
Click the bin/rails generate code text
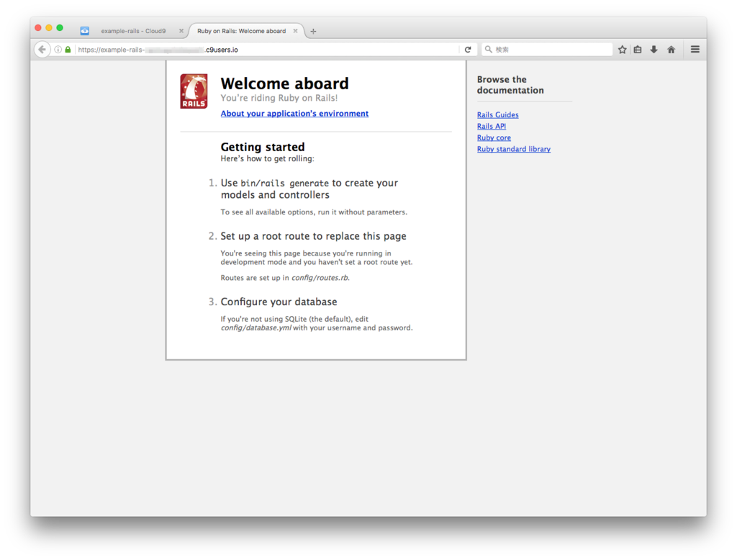[x=284, y=184]
